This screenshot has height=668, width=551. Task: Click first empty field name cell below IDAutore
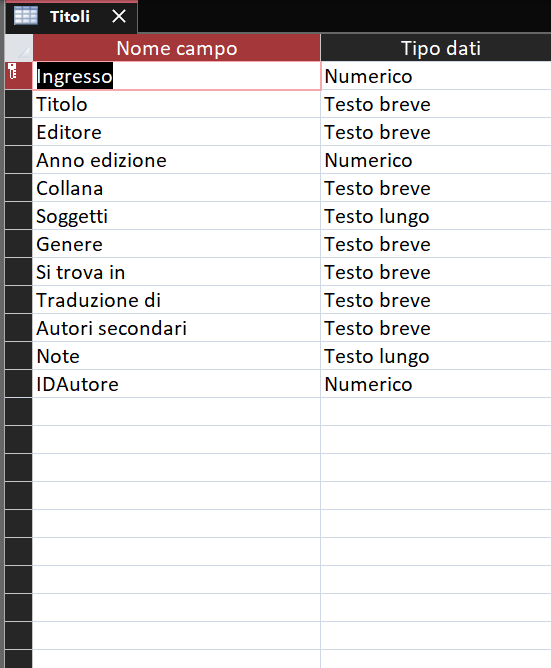click(176, 412)
